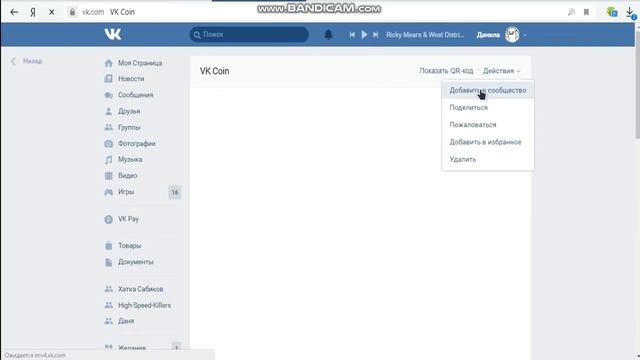
Task: Choose Поделиться from actions menu
Action: (x=488, y=107)
